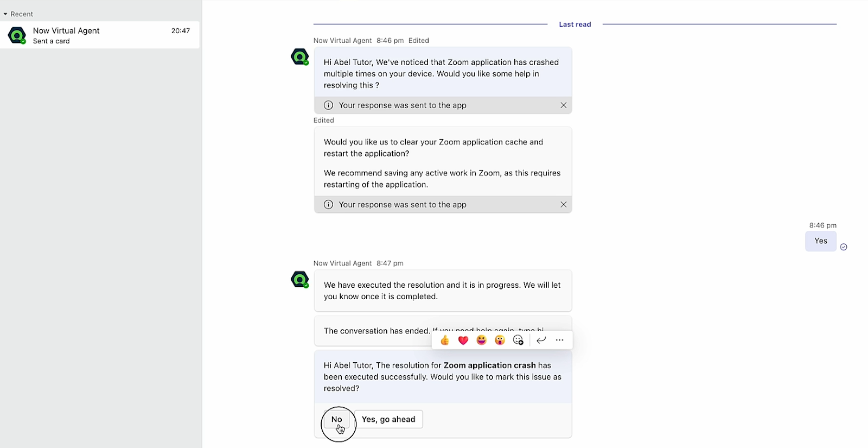The width and height of the screenshot is (868, 448).
Task: Open the Now Virtual Agent chat
Action: (x=100, y=35)
